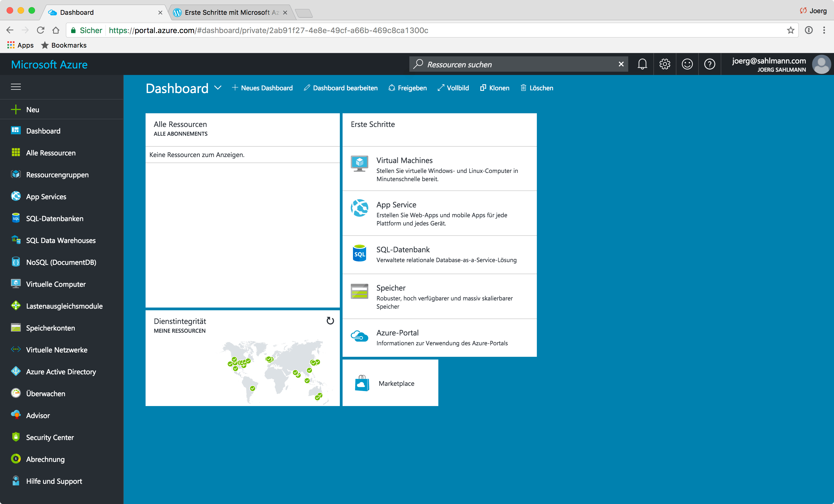Switch to Vollbild mode
The image size is (834, 504).
point(453,88)
